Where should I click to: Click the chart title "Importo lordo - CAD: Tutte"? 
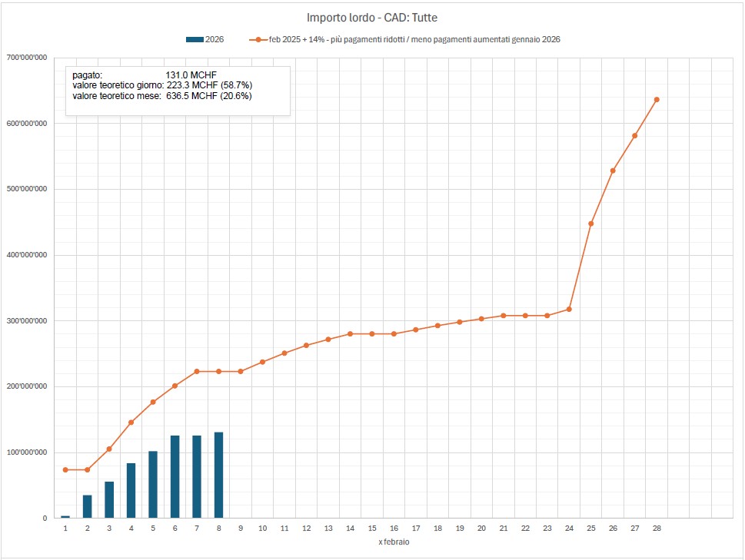click(372, 17)
